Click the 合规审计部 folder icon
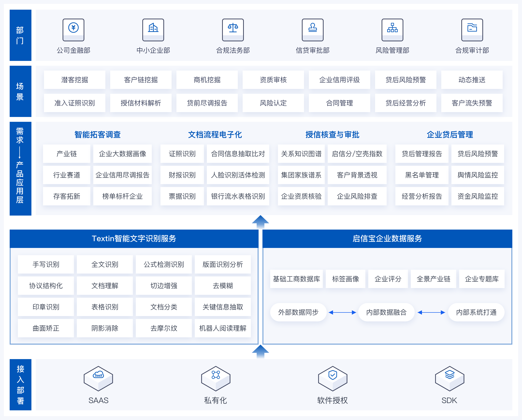 pos(472,30)
